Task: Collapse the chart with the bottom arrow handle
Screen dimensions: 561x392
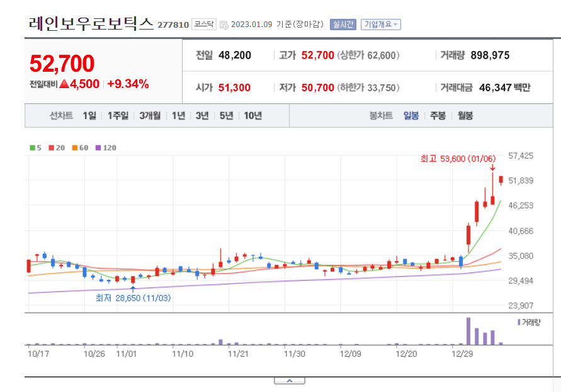Action: 290,381
